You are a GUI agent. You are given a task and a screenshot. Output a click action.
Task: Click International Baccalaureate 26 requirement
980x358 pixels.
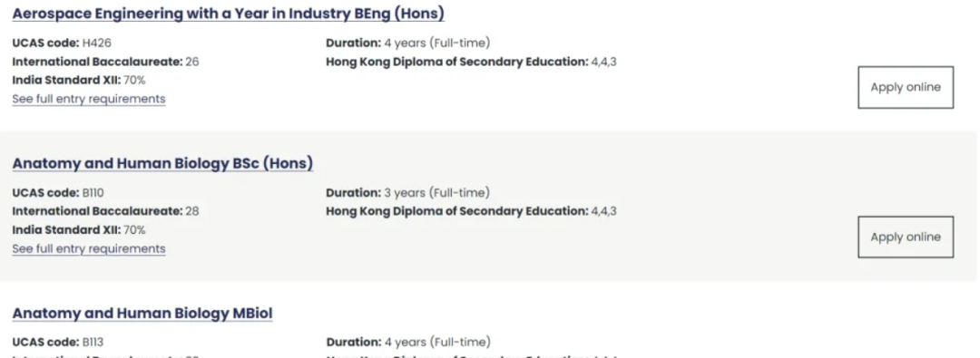[105, 62]
